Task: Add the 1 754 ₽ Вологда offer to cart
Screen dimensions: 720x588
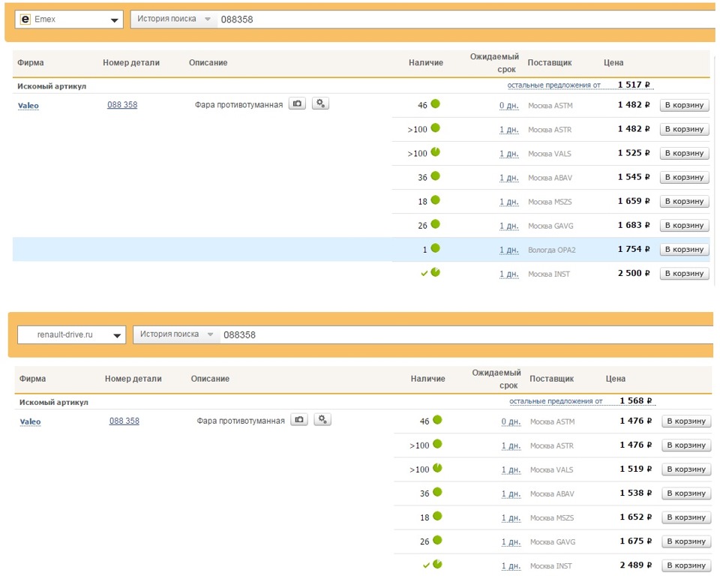Action: [x=684, y=249]
